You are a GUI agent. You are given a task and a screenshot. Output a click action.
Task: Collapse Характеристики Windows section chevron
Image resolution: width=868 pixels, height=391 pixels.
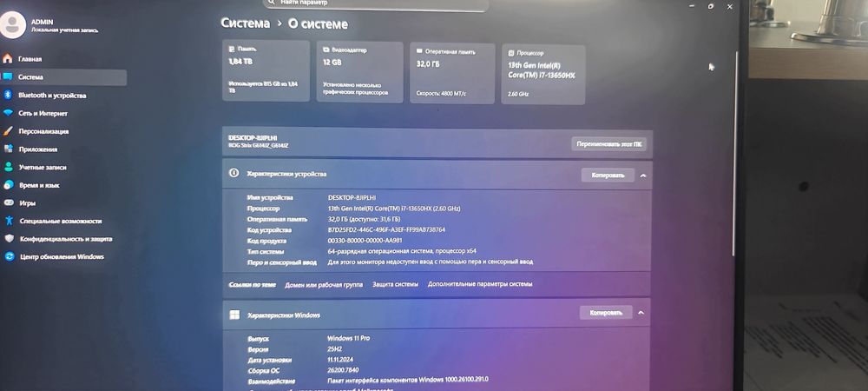[x=641, y=312]
